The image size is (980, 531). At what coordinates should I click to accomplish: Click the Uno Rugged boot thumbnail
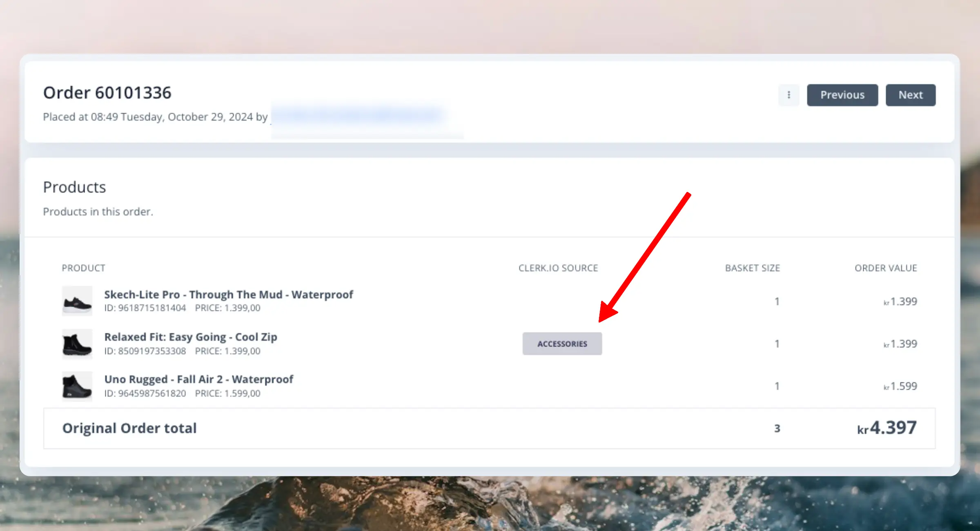coord(77,386)
